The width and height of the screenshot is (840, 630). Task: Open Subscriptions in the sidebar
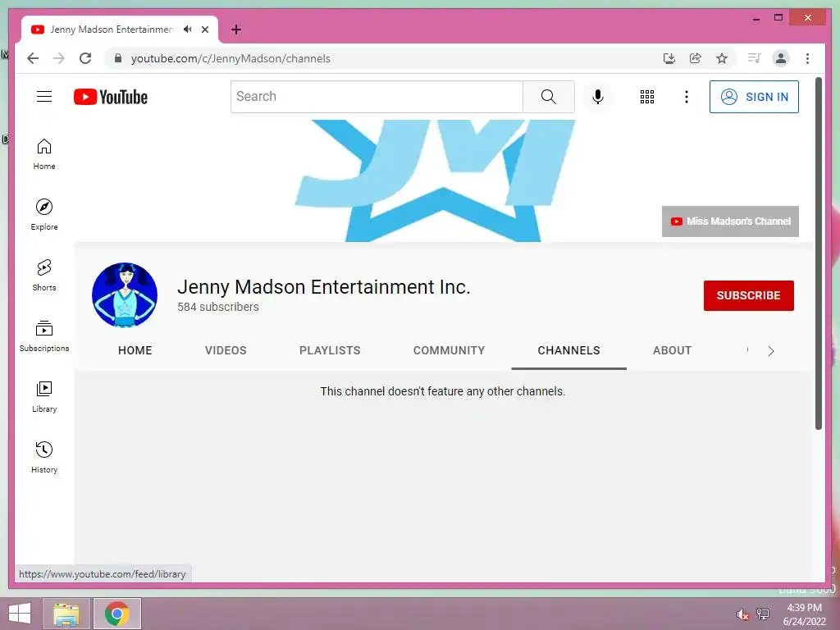[44, 336]
